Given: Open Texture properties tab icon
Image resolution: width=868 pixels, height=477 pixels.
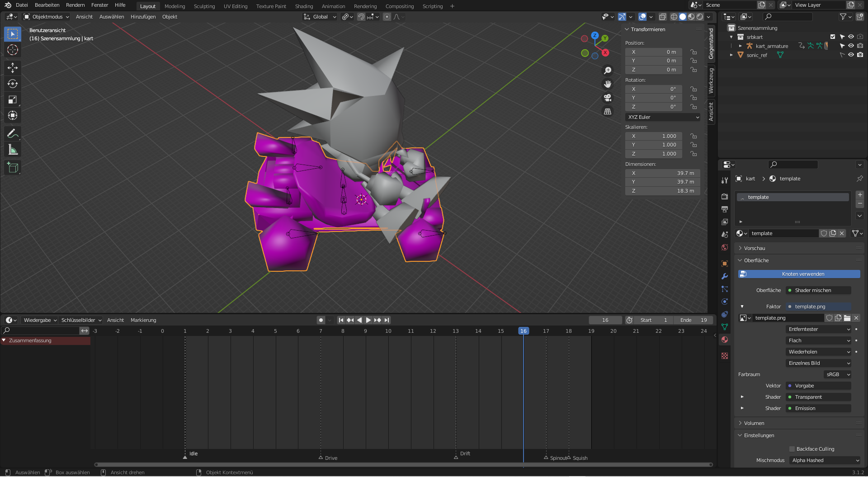Looking at the screenshot, I should (x=725, y=356).
